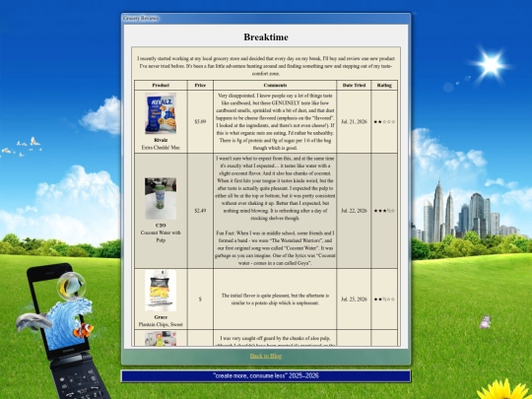Click the Rivalz product name text
The width and height of the screenshot is (532, 399).
point(161,140)
